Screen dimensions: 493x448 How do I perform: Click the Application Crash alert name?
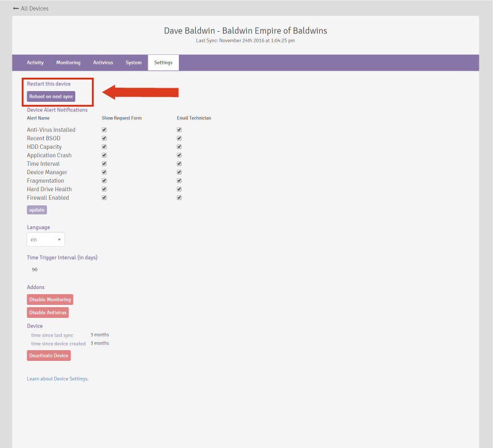coord(49,155)
